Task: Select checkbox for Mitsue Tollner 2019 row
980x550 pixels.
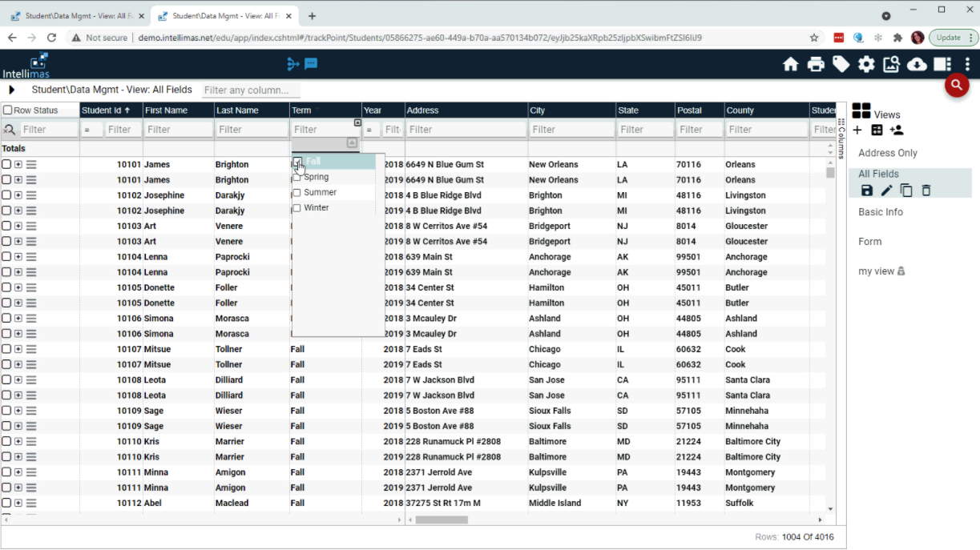Action: click(x=6, y=364)
